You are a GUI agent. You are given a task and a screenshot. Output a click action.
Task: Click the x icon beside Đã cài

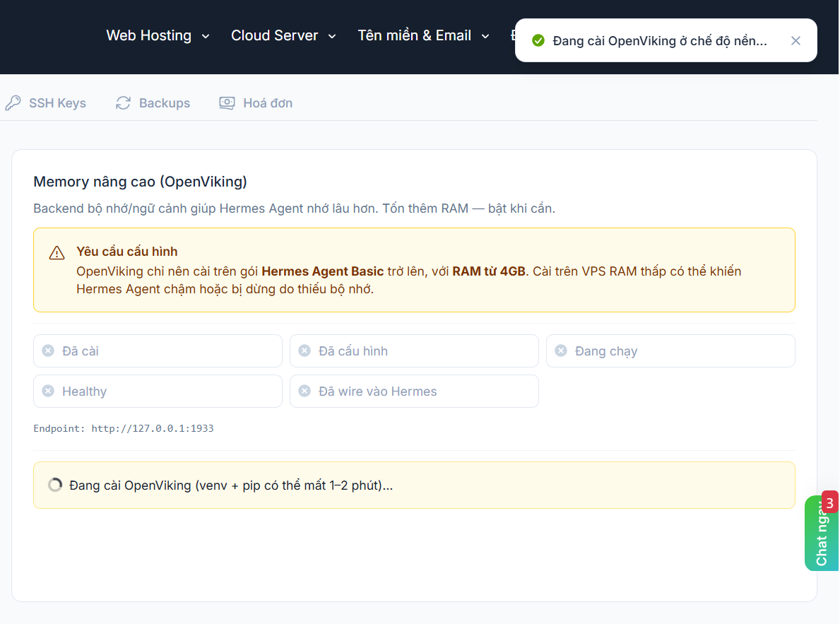48,351
